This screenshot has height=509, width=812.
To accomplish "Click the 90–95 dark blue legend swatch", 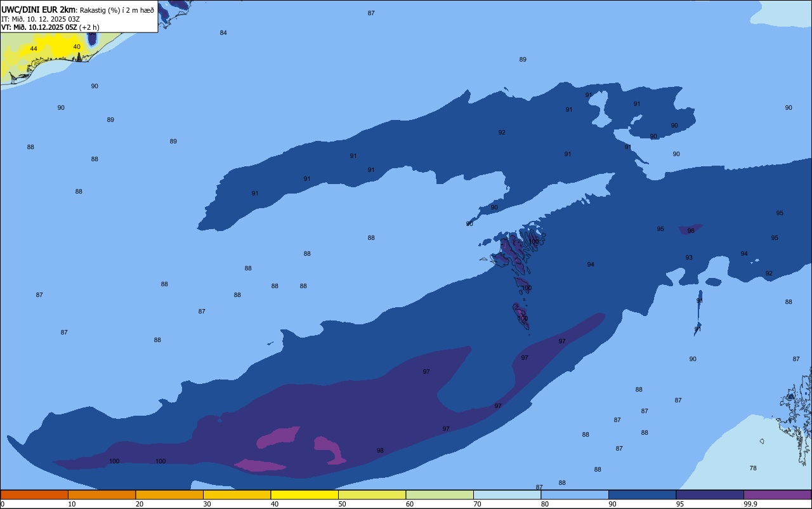I will point(642,494).
